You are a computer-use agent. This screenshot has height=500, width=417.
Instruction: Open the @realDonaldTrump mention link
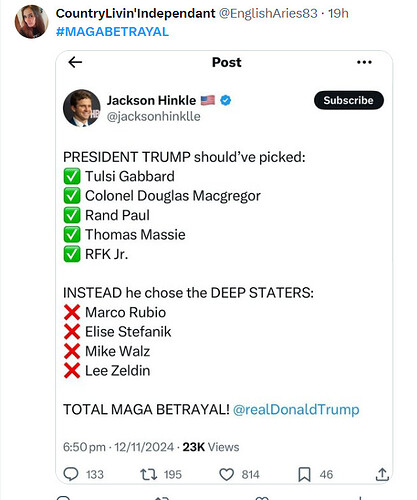click(296, 409)
